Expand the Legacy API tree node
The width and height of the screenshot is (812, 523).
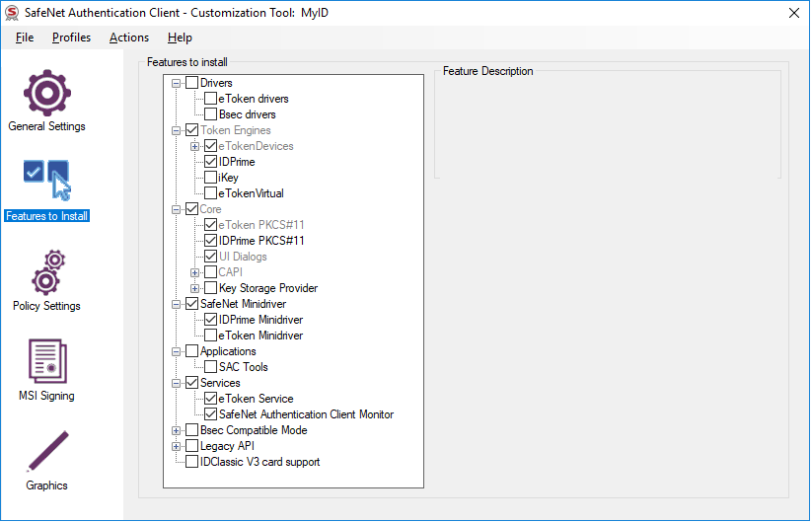point(177,446)
